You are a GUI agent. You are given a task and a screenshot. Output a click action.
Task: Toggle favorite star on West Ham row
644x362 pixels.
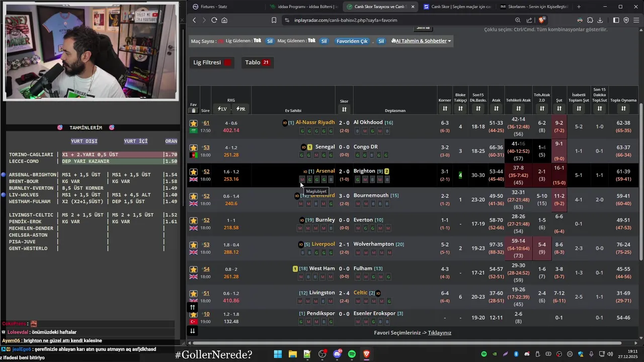pos(193,269)
